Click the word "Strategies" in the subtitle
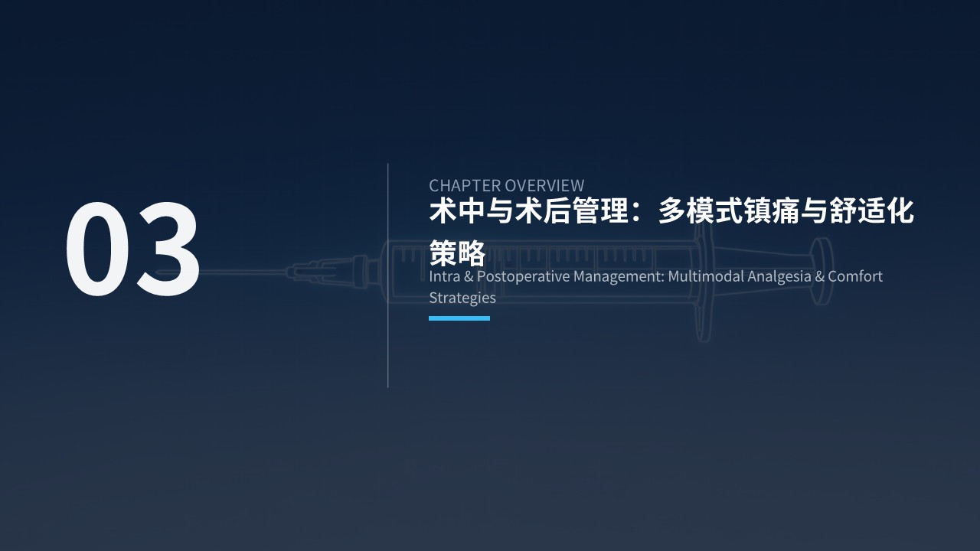Screen dimensions: 980x551 click(462, 298)
